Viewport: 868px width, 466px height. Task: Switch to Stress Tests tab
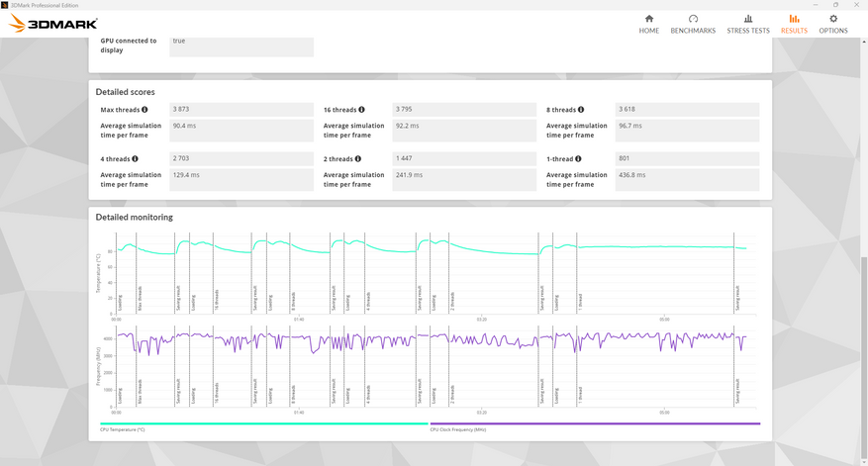coord(748,25)
